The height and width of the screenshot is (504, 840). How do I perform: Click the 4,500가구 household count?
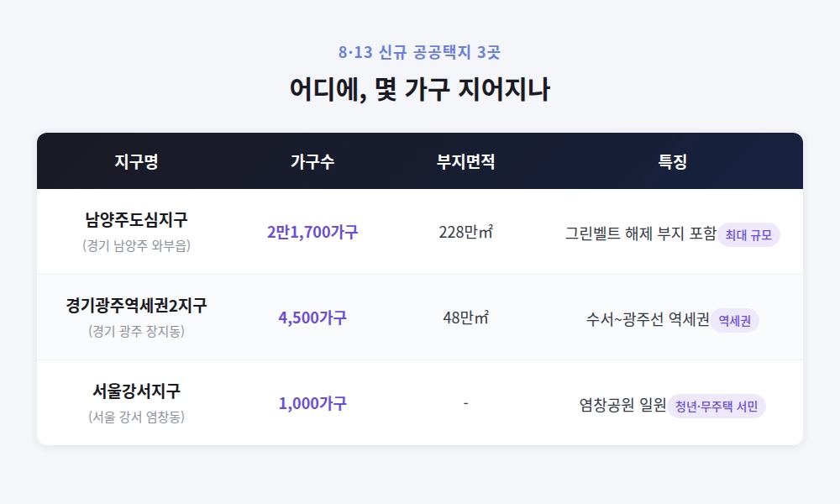312,318
